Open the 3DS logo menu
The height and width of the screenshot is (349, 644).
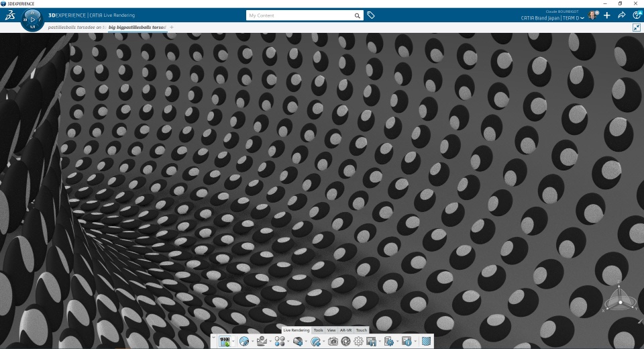(x=10, y=15)
